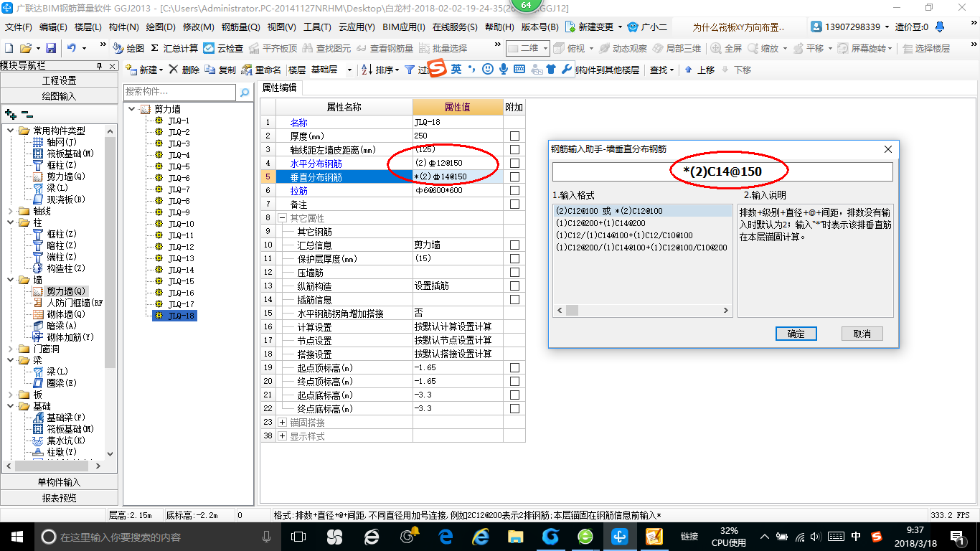Switch to 绘图 drawing mode
This screenshot has width=980, height=551.
tap(128, 48)
